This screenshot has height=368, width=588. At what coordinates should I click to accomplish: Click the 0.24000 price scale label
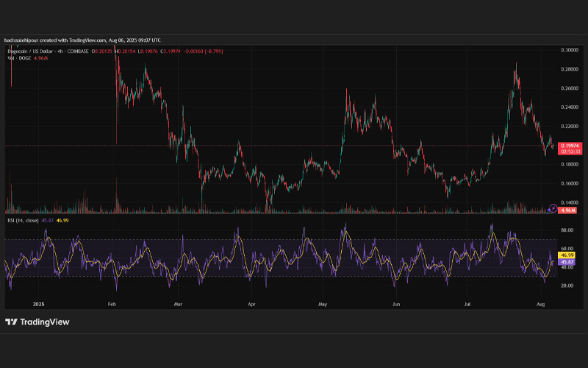click(569, 107)
